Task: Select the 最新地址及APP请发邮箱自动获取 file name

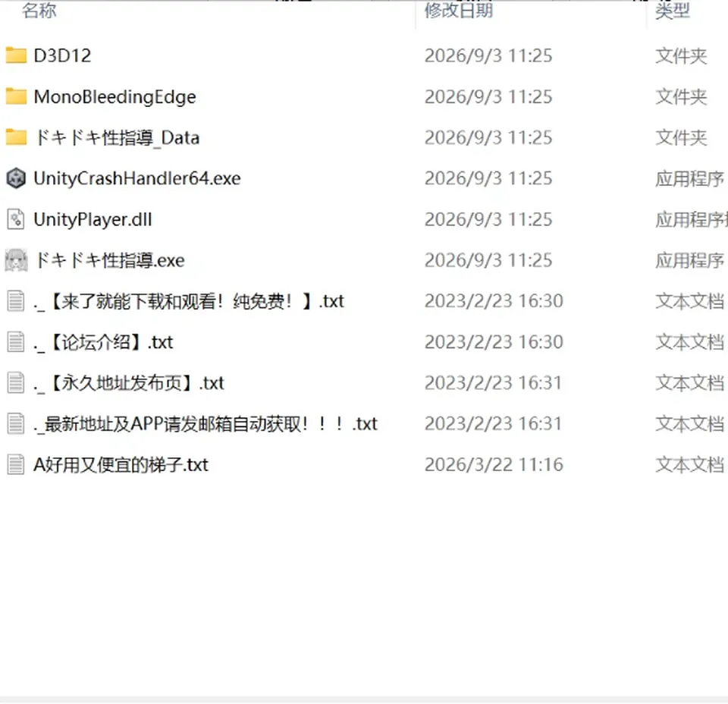Action: pyautogui.click(x=206, y=424)
